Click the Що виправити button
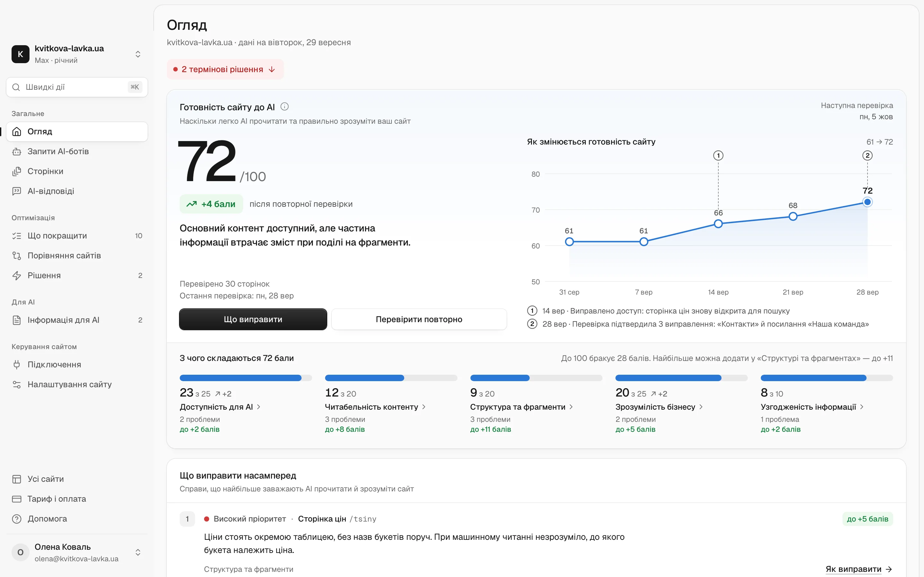This screenshot has width=924, height=577. coord(253,319)
